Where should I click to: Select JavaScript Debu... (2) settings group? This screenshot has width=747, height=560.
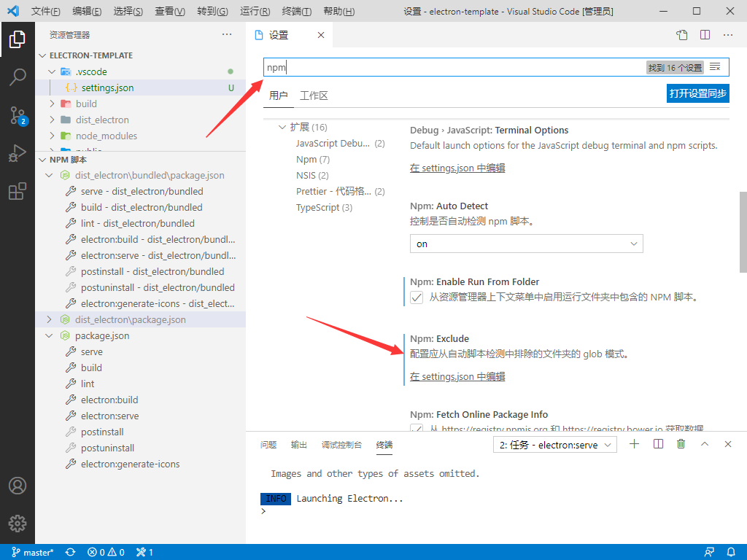(x=341, y=144)
